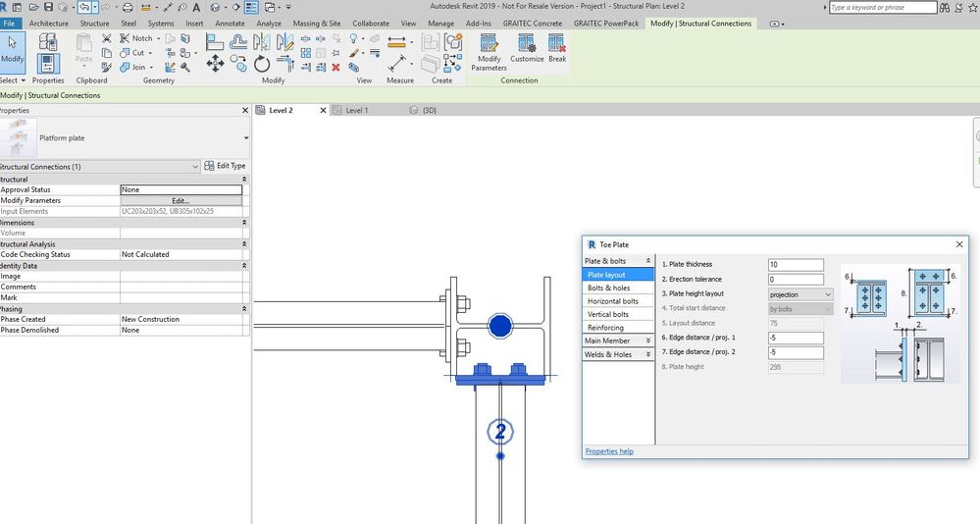Open the Select panel dropdown
Viewport: 980px width, 524px height.
pyautogui.click(x=13, y=80)
